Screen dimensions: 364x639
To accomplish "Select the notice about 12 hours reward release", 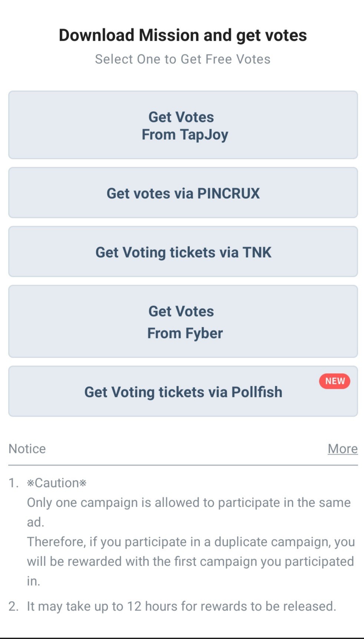I will (181, 606).
